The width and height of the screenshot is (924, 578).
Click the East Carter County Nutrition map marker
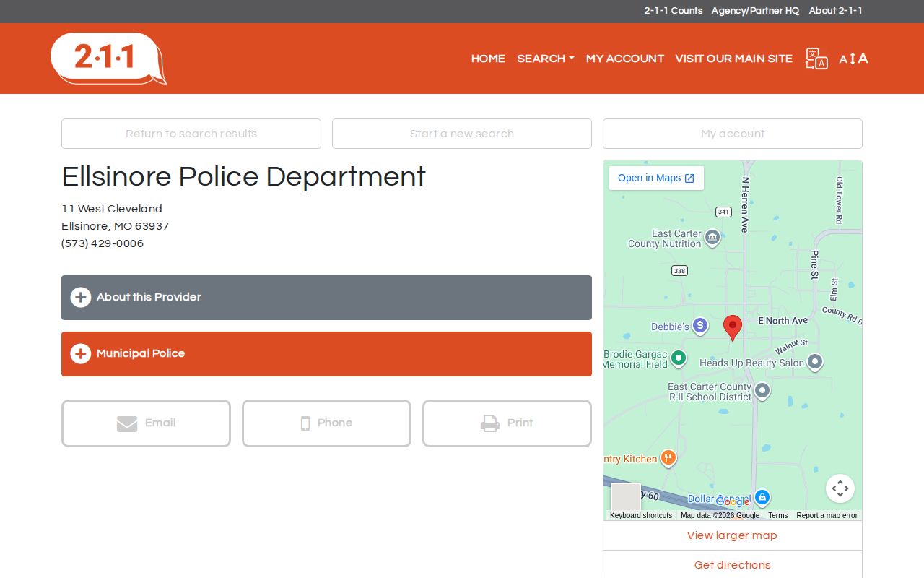(712, 238)
